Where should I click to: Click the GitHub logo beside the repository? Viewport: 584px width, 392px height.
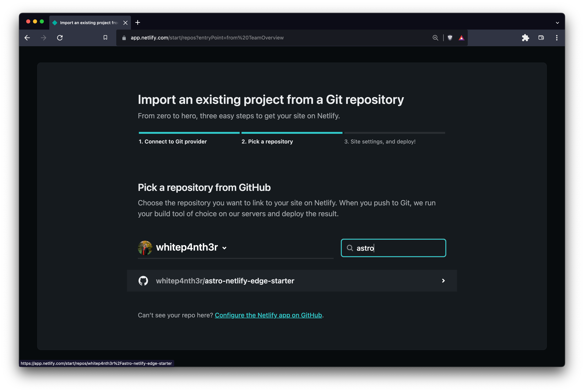click(x=143, y=281)
